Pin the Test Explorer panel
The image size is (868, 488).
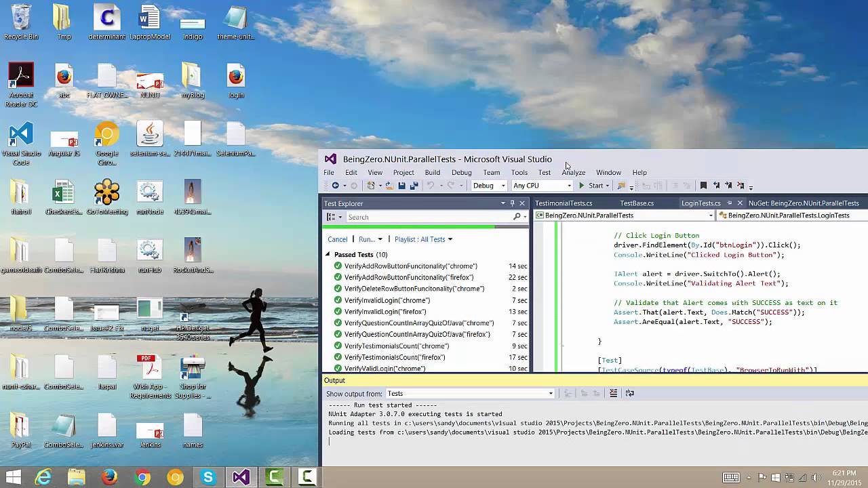512,203
